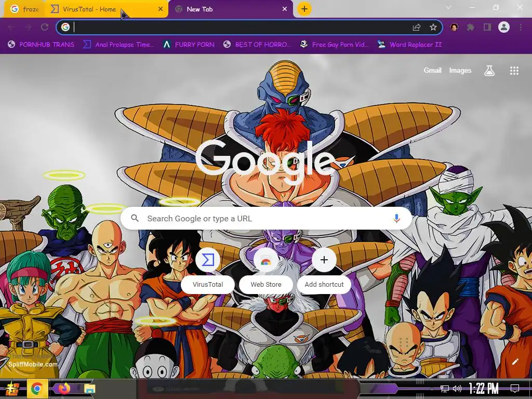Image resolution: width=532 pixels, height=399 pixels.
Task: Open the Google apps grid
Action: point(514,70)
